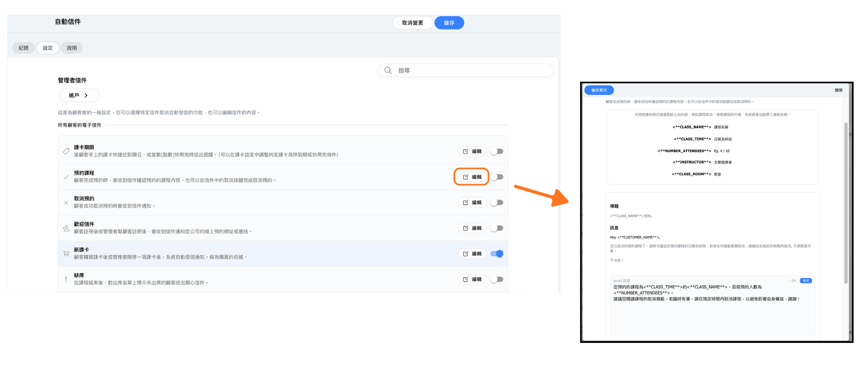This screenshot has height=381, width=868.
Task: Enable the 缺席 email toggle
Action: (x=497, y=279)
